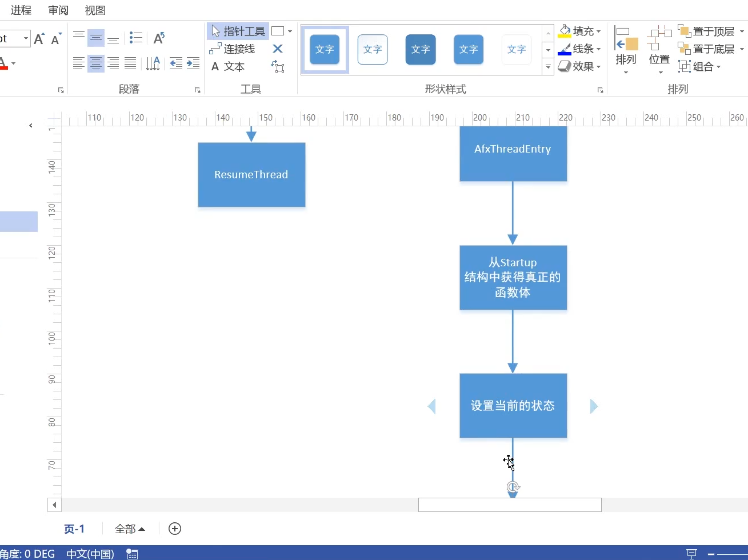
Task: Add a new page with the plus button
Action: [175, 529]
